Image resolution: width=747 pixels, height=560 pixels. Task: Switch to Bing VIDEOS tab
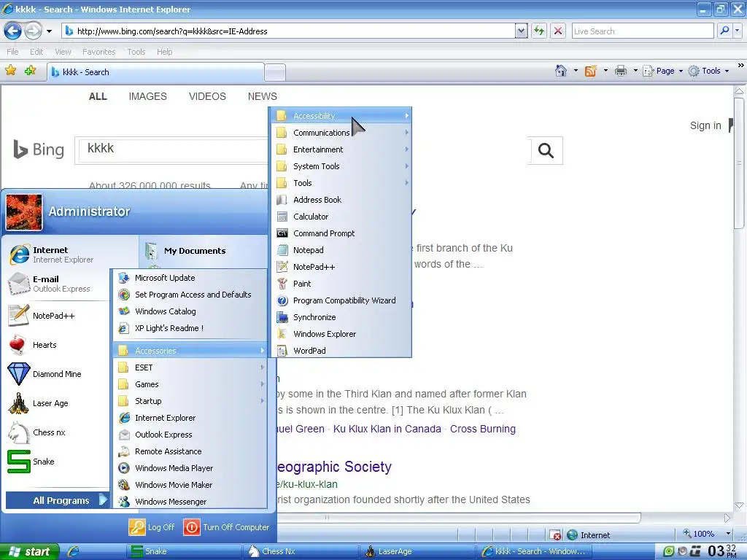tap(207, 97)
